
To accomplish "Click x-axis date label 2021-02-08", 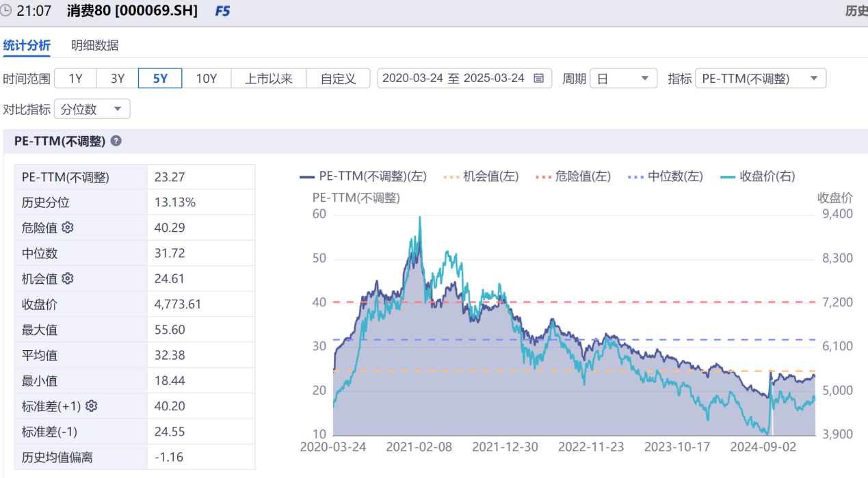I will (x=419, y=447).
